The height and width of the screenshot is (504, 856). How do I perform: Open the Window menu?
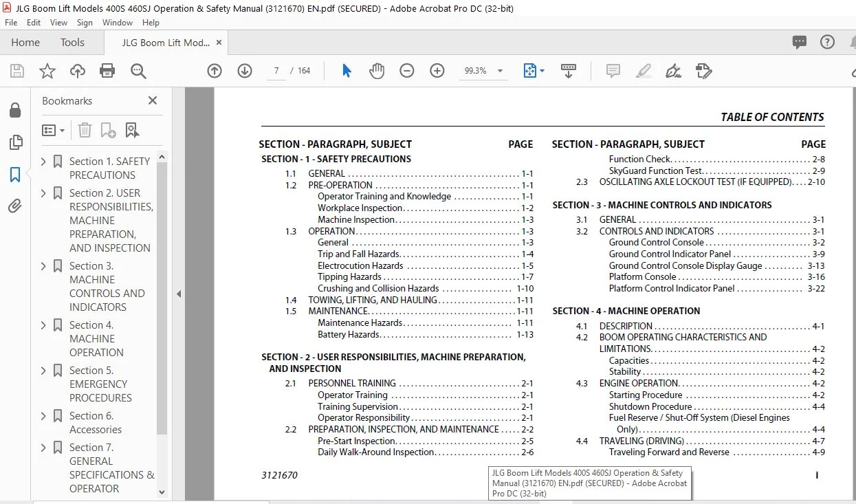(x=118, y=23)
